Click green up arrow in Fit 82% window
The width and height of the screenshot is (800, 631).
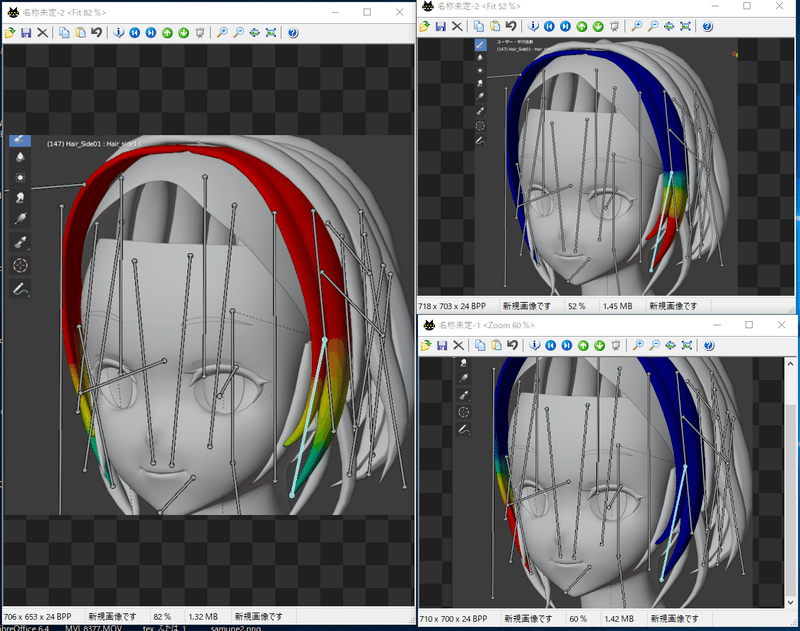tap(167, 33)
